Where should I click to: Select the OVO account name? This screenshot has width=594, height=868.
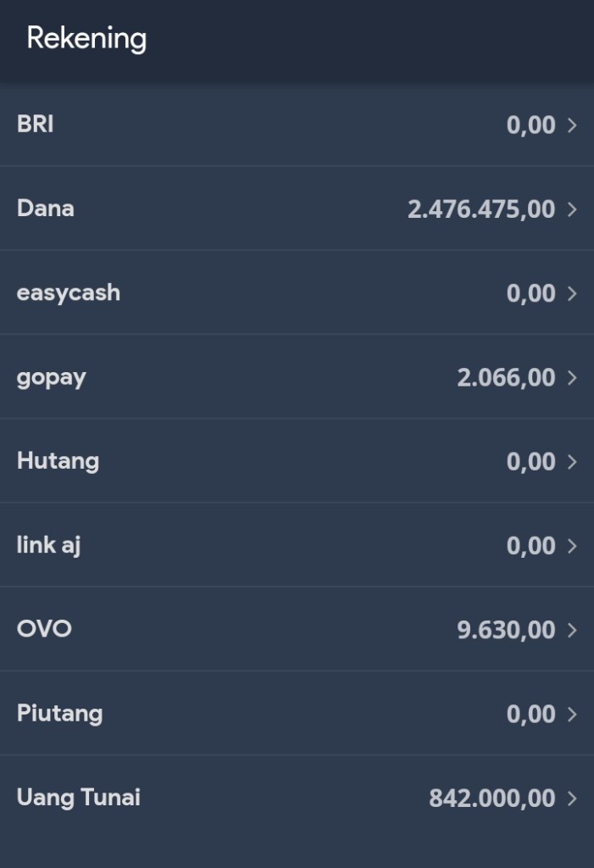click(x=44, y=629)
